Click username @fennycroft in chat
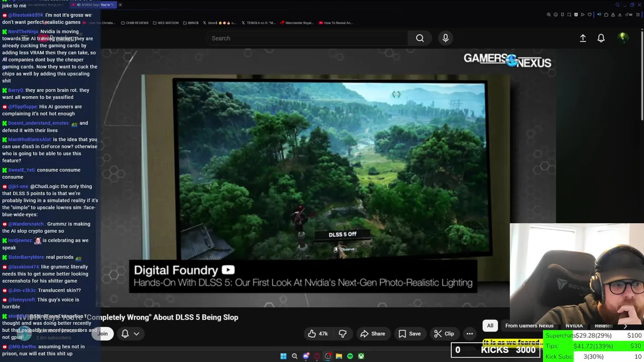Image resolution: width=644 pixels, height=362 pixels. tap(21, 300)
